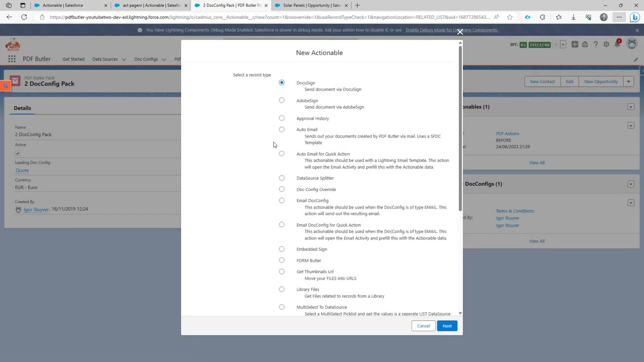Click the Cancel button
The height and width of the screenshot is (362, 644).
(423, 326)
